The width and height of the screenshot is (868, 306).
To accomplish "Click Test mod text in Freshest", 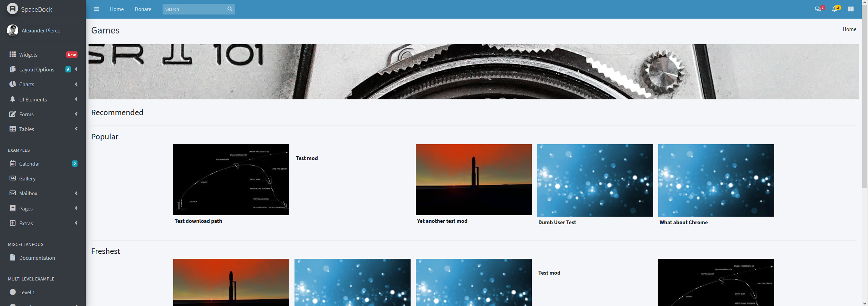I will pyautogui.click(x=549, y=273).
